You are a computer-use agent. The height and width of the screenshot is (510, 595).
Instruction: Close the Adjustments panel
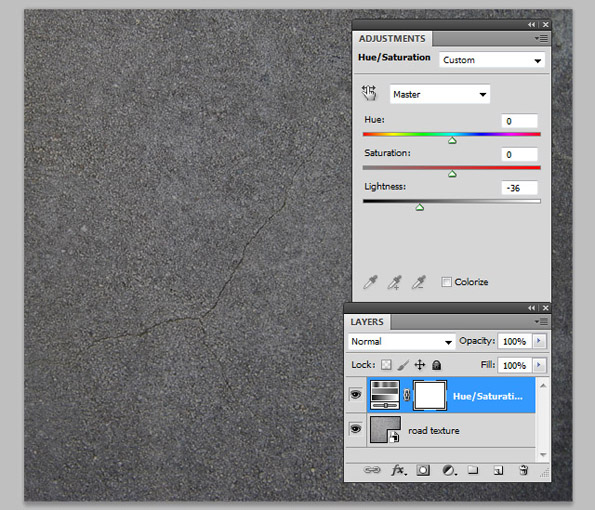pyautogui.click(x=545, y=25)
